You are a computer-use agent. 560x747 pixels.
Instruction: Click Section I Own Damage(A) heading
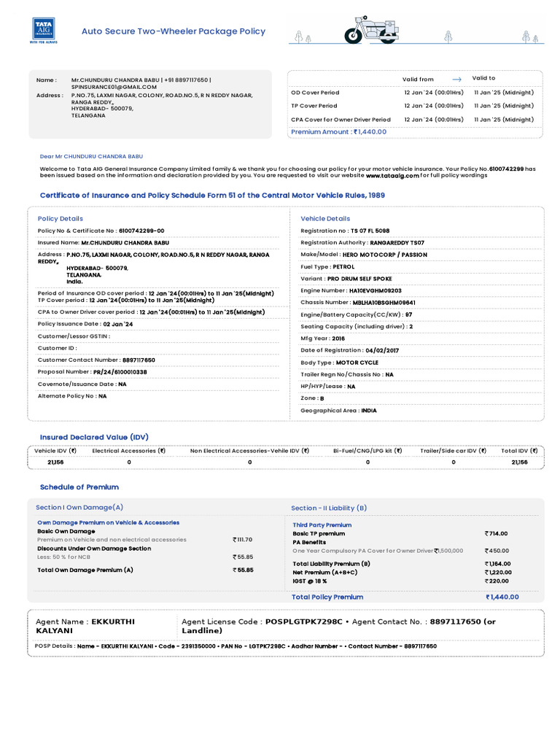(x=79, y=508)
